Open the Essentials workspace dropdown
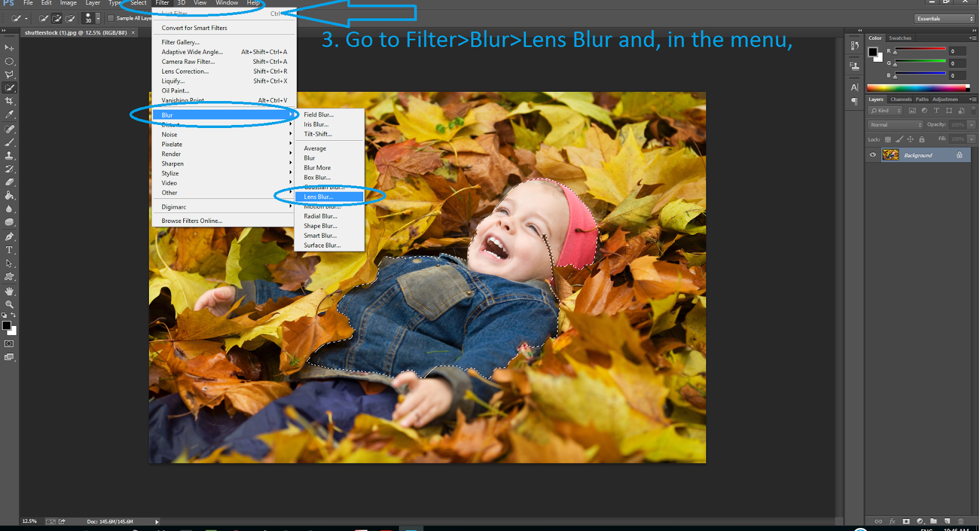 [944, 19]
